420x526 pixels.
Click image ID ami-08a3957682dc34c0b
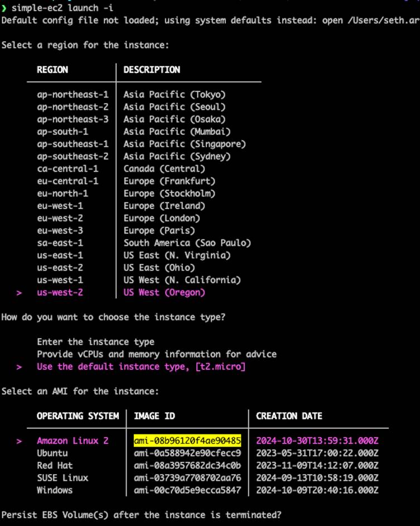[187, 466]
